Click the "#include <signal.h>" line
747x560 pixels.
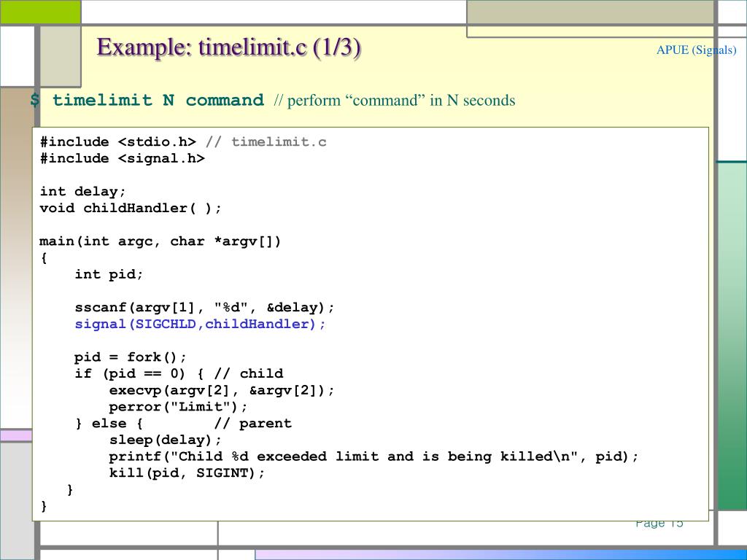click(123, 158)
